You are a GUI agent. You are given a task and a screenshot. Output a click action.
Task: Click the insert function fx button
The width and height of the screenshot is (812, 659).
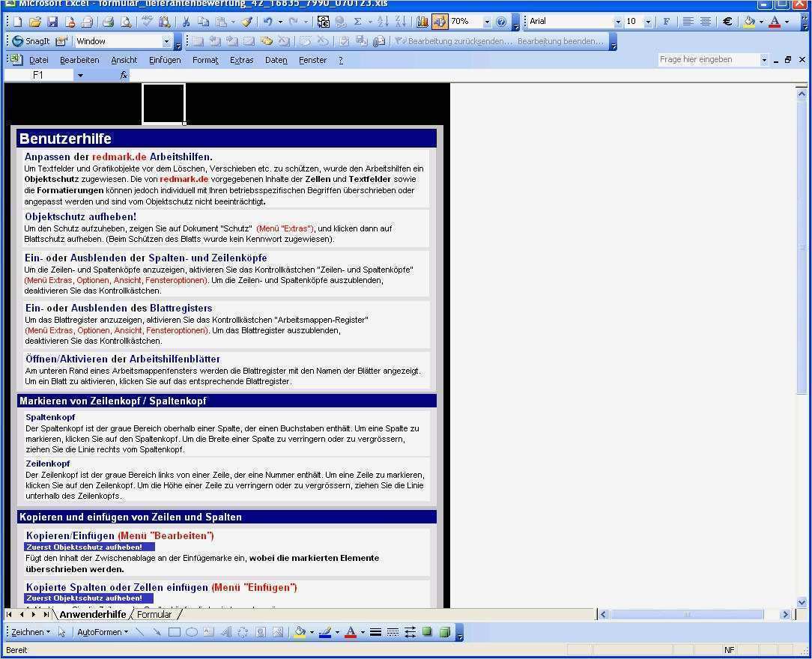124,76
